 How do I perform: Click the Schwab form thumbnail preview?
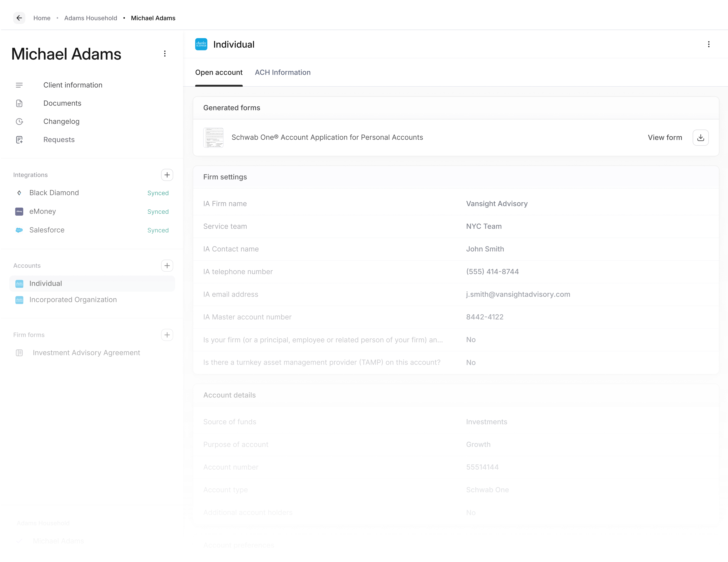click(213, 137)
